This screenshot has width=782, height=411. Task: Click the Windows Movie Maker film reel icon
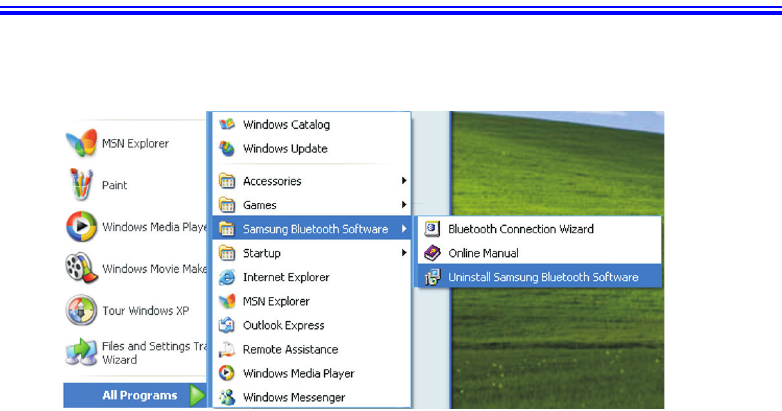(x=81, y=268)
